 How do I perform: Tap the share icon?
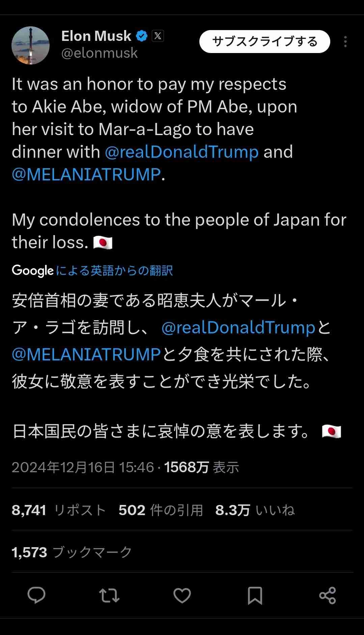pyautogui.click(x=328, y=595)
